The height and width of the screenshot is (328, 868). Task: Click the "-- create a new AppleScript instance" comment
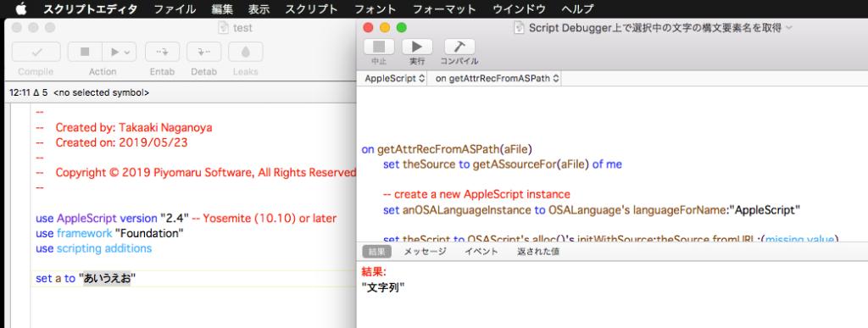pos(476,195)
